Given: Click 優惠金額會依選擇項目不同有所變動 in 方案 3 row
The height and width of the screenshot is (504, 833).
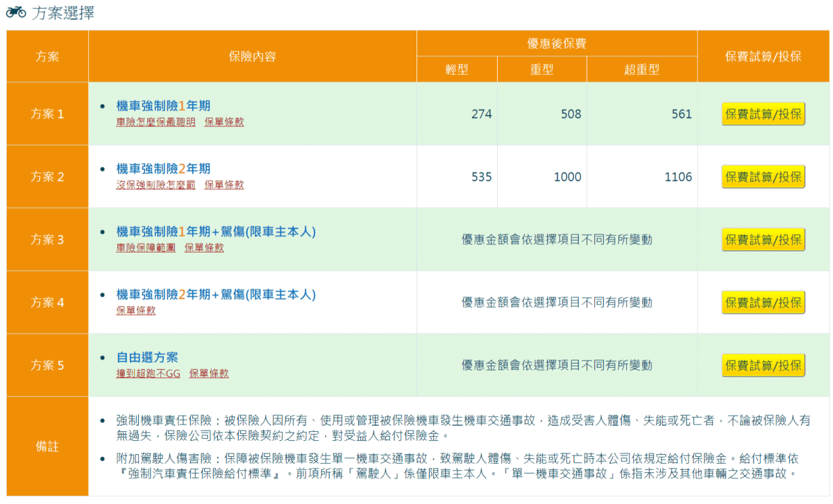Looking at the screenshot, I should pyautogui.click(x=557, y=240).
